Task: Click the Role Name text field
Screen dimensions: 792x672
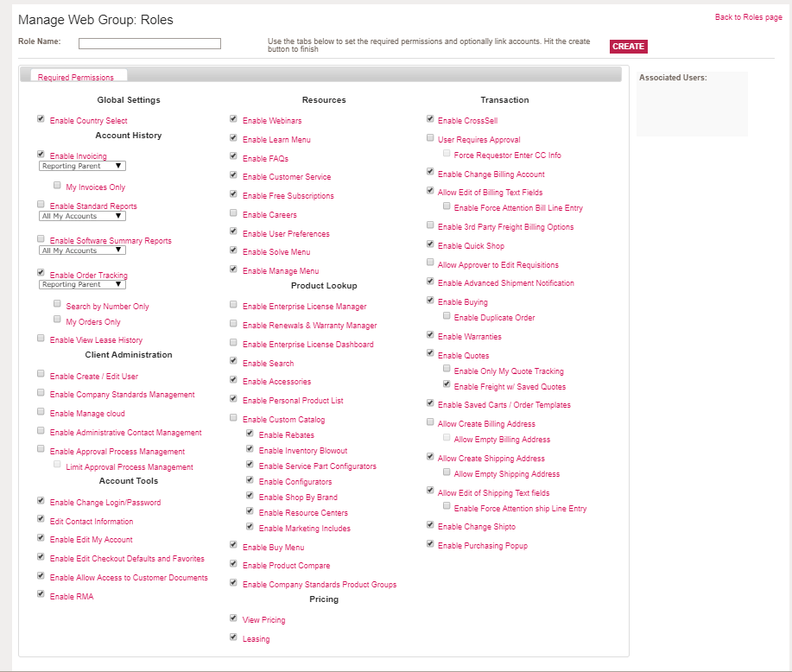Action: (149, 43)
